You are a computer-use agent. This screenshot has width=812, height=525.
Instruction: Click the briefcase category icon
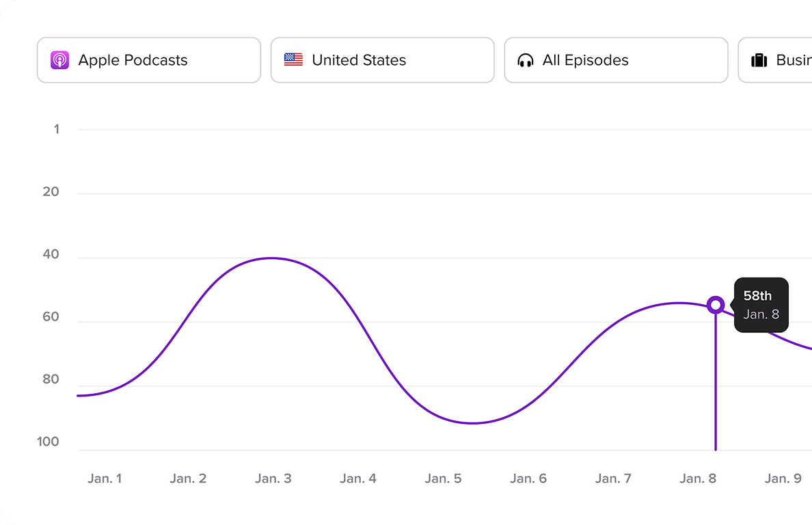[759, 60]
